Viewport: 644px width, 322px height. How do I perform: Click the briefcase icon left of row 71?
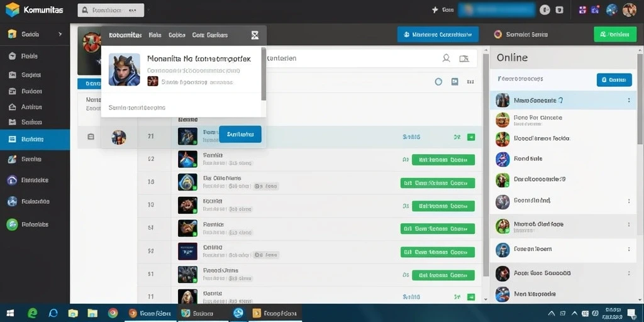click(x=91, y=136)
